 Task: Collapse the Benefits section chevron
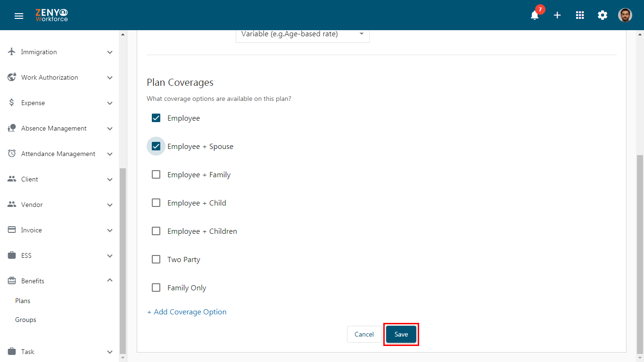(x=110, y=280)
